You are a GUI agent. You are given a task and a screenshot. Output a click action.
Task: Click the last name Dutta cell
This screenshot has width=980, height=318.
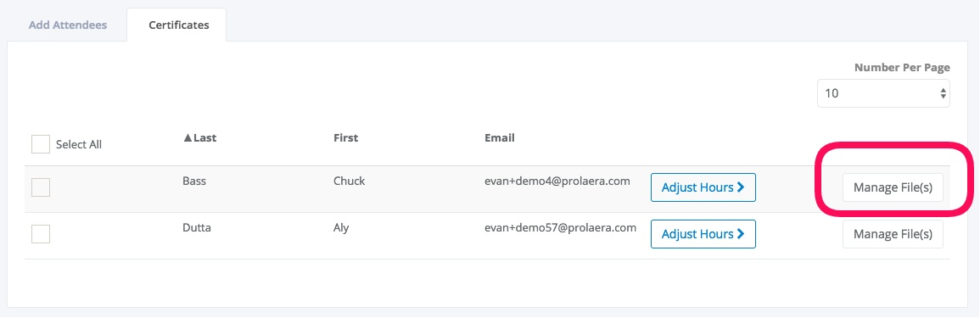pos(197,227)
